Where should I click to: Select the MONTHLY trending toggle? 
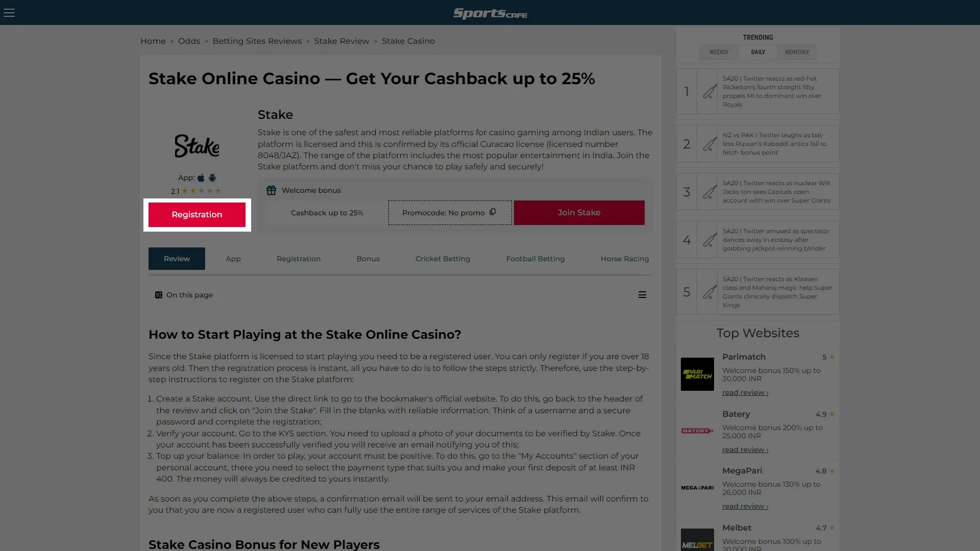click(x=797, y=52)
